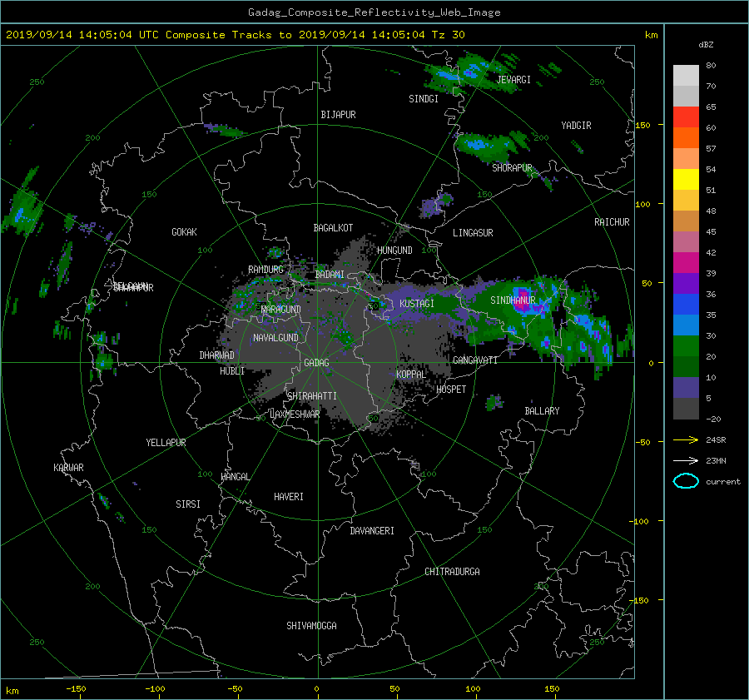Click the gray -20 dBZ legend swatch

[686, 409]
